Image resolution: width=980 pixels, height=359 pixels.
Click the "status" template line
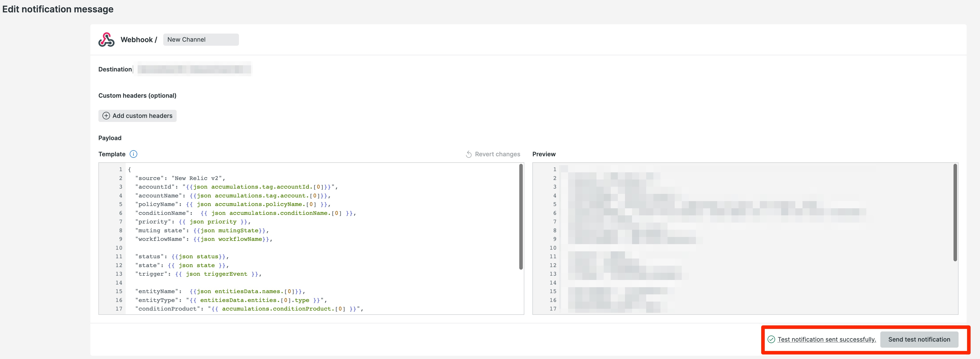point(182,257)
